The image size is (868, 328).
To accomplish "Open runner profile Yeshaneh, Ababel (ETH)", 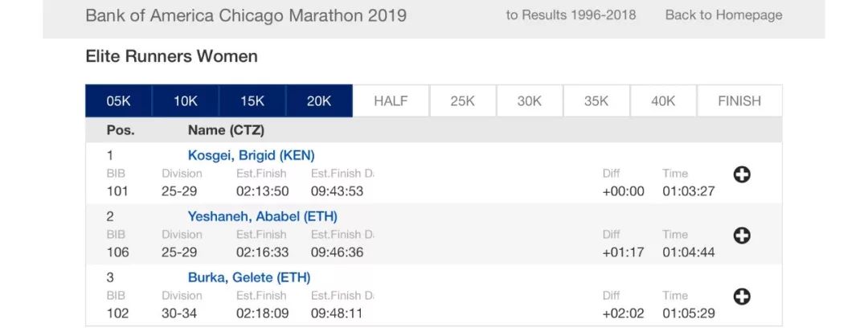I will tap(262, 216).
